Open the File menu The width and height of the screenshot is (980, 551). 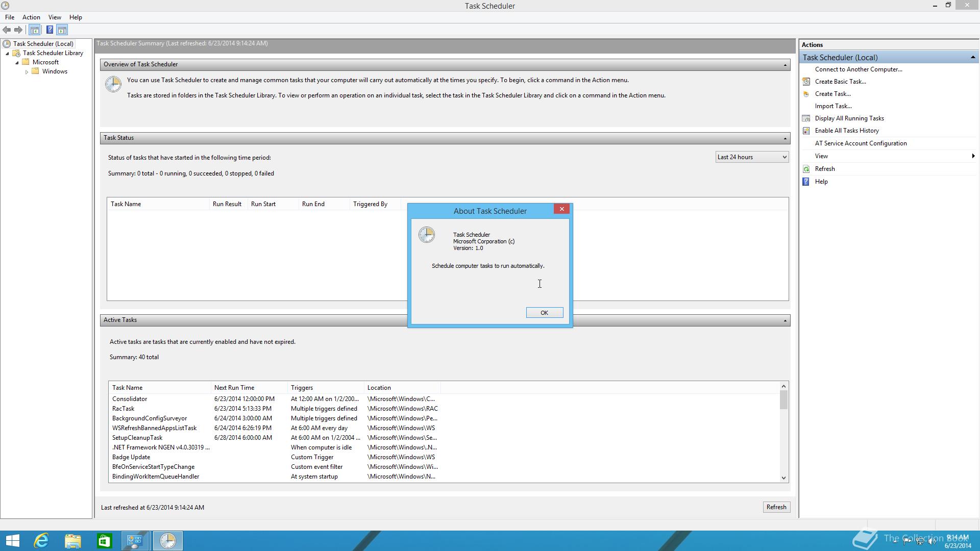click(x=10, y=17)
